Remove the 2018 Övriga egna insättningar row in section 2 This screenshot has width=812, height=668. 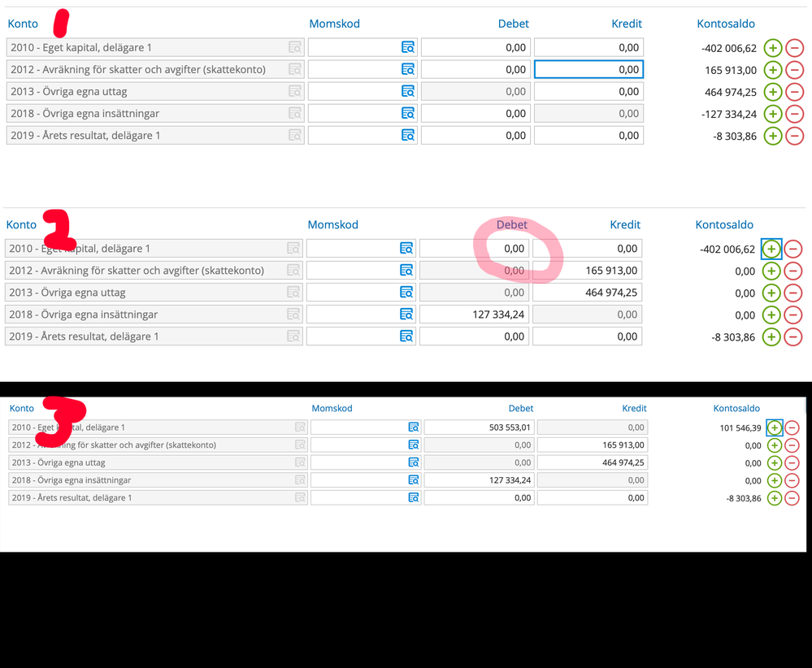pyautogui.click(x=793, y=314)
